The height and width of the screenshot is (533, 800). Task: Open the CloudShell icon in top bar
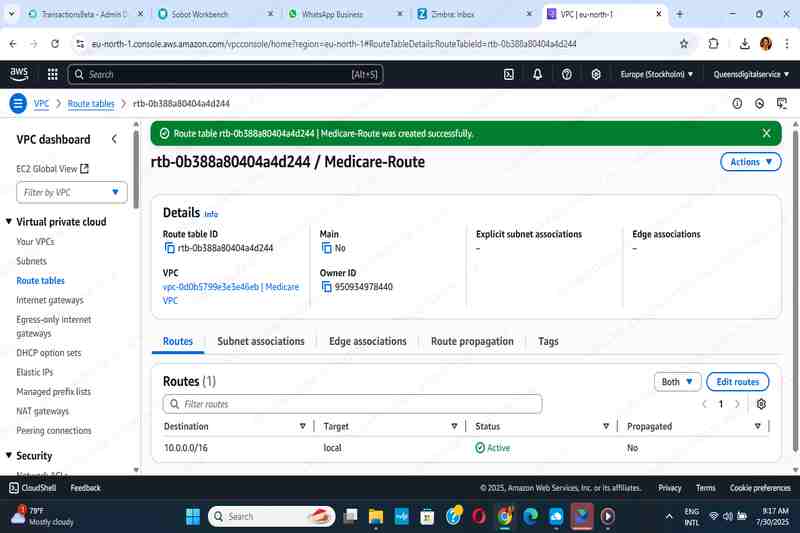(x=509, y=74)
